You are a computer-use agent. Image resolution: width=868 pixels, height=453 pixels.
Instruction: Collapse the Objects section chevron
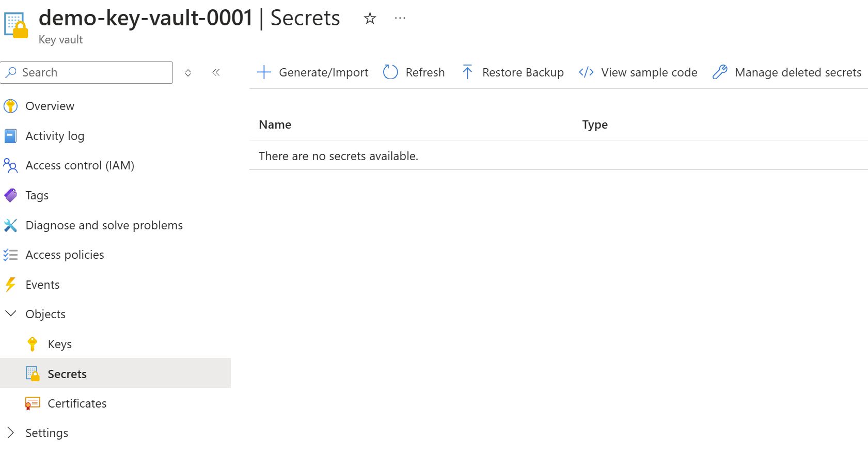tap(10, 314)
